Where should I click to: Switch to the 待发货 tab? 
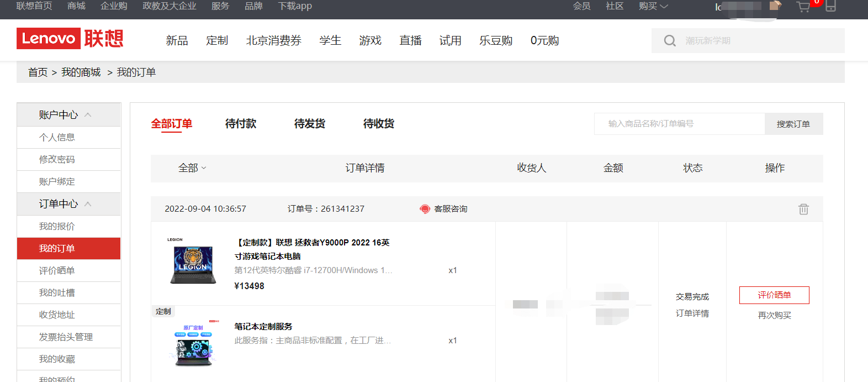310,124
